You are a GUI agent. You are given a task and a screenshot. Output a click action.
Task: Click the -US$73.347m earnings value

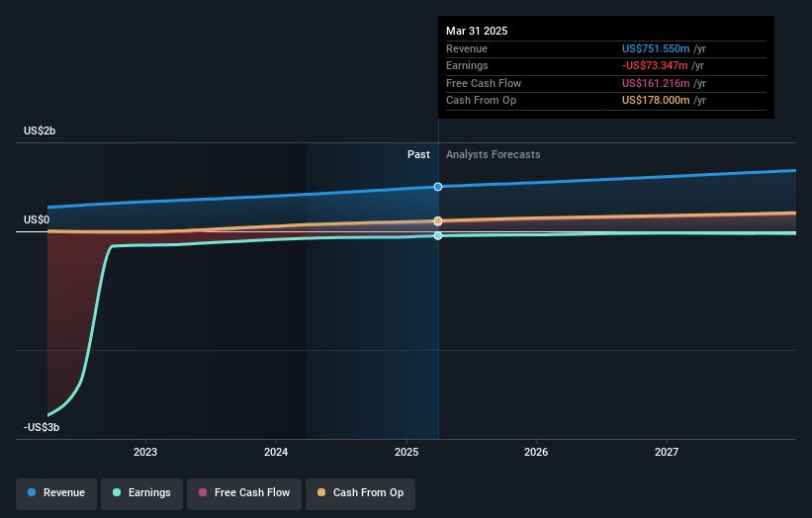coord(655,65)
